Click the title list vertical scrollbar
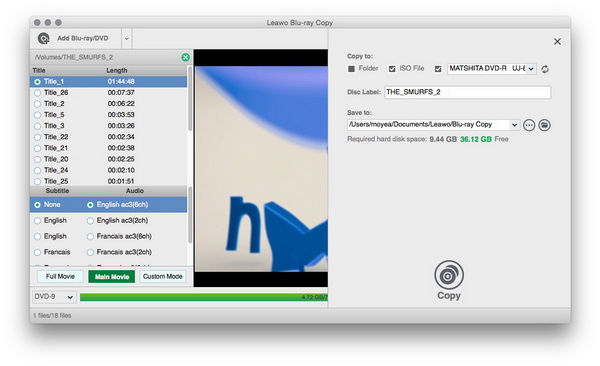 [189, 100]
